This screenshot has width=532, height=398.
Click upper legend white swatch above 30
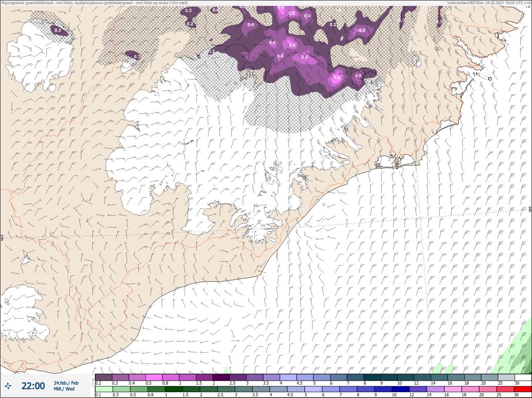523,377
